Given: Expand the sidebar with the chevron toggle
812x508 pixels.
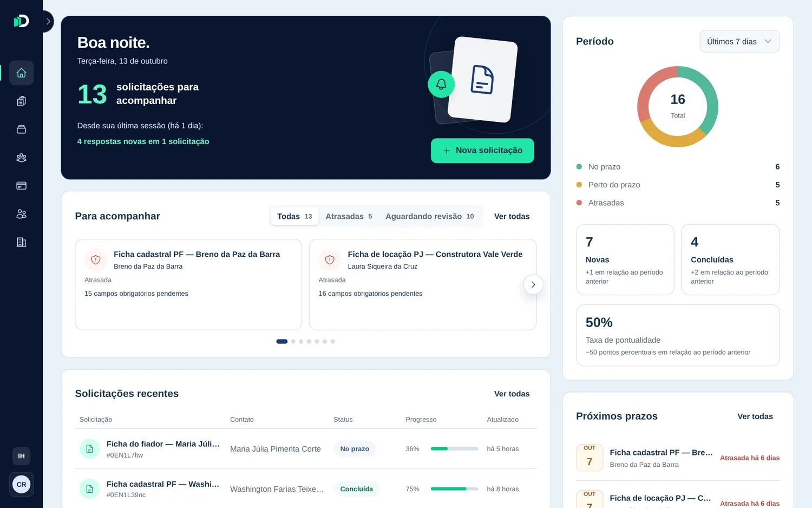Looking at the screenshot, I should coord(48,22).
